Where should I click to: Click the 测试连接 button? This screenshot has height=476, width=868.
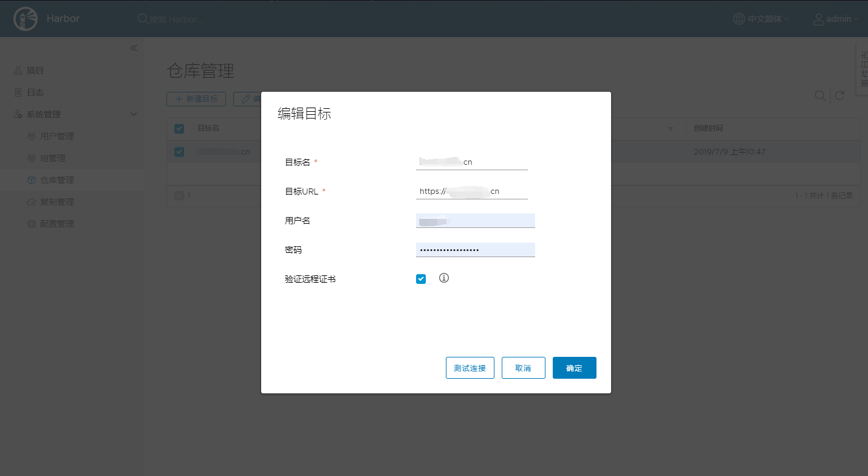[x=470, y=368]
